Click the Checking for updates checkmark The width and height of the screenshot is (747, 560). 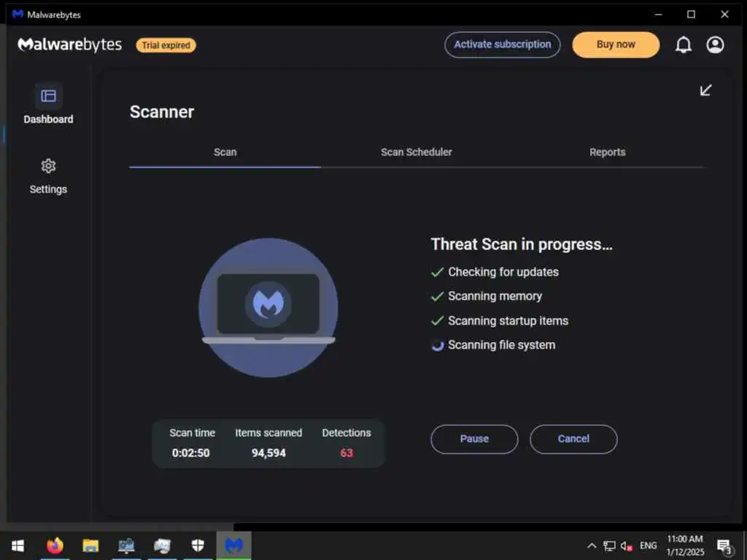tap(438, 273)
